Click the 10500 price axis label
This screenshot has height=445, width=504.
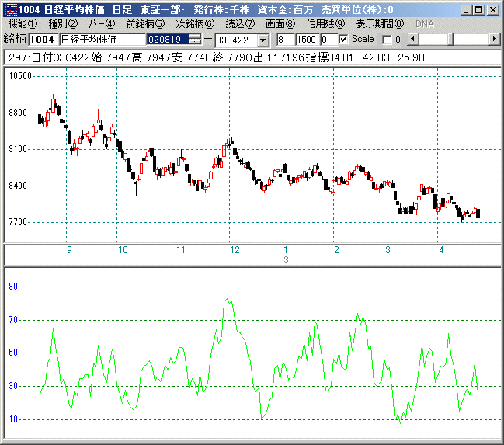[x=20, y=76]
